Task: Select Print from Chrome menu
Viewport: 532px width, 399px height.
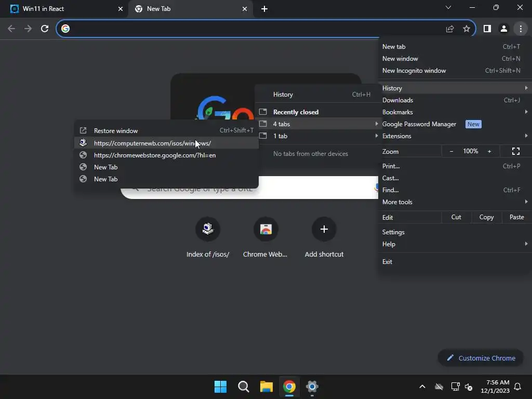Action: click(x=454, y=166)
